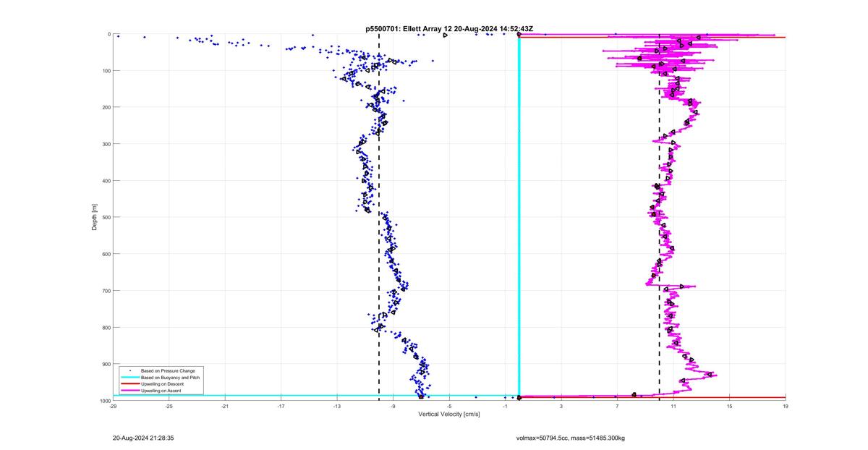This screenshot has height=450, width=868.
Task: Click the velocity tick label '7'
Action: [x=617, y=407]
